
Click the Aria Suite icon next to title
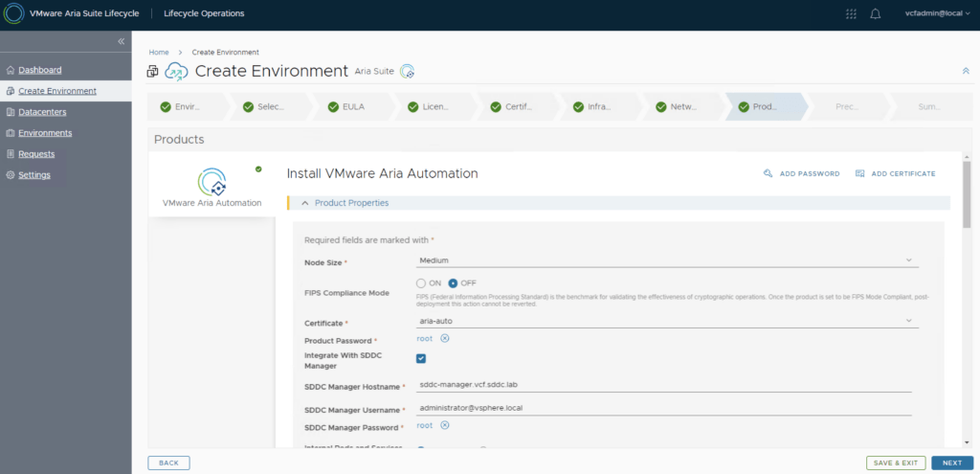coord(408,71)
